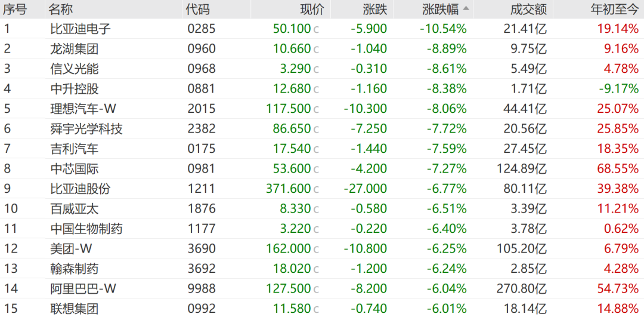
Task: Sort by the 成交额 column header
Action: 529,9
